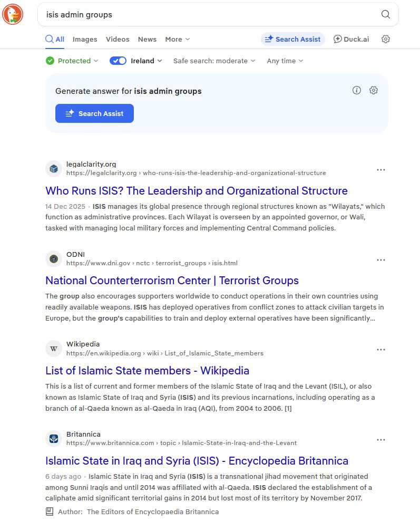The image size is (420, 521).
Task: Open List of Islamic State members link
Action: pyautogui.click(x=147, y=371)
